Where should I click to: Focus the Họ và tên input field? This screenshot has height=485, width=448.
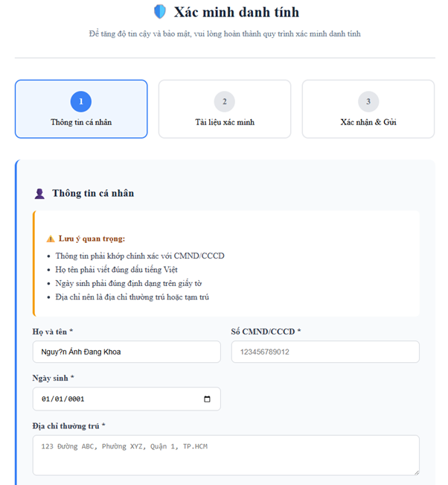(127, 352)
